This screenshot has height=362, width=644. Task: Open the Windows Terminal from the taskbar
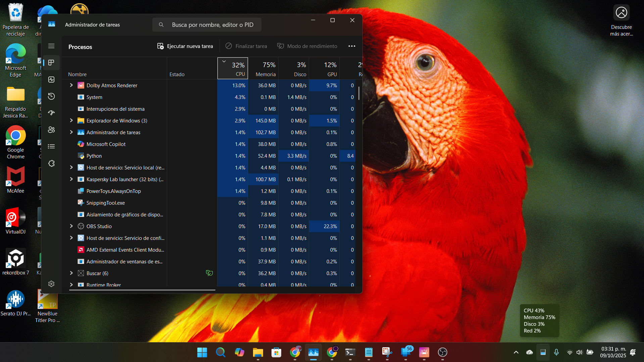[x=350, y=353]
